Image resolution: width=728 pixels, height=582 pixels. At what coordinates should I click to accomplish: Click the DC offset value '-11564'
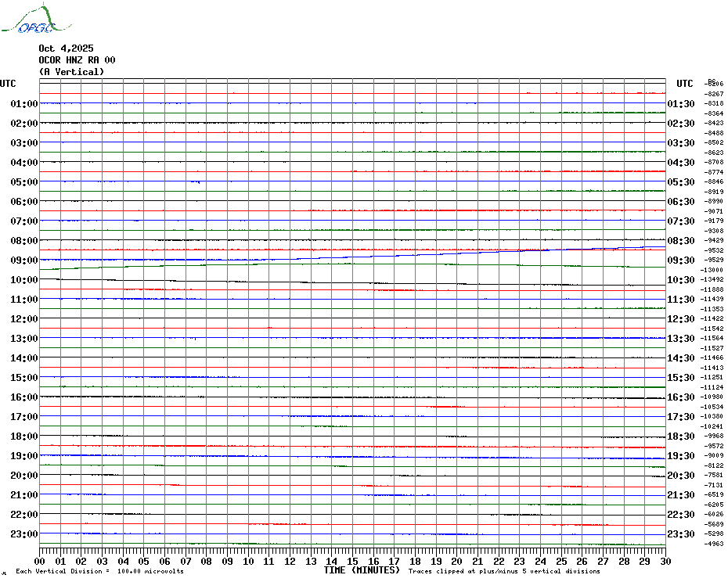[712, 339]
